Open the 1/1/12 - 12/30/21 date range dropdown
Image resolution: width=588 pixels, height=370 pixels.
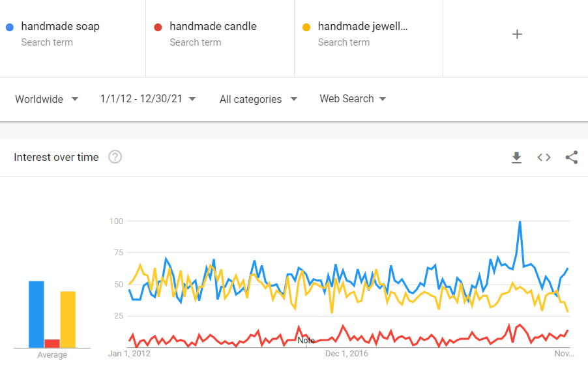tap(148, 99)
